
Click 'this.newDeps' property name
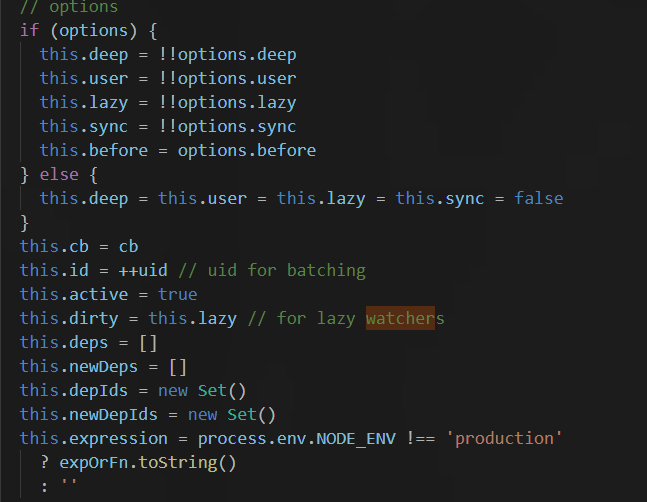(x=79, y=367)
